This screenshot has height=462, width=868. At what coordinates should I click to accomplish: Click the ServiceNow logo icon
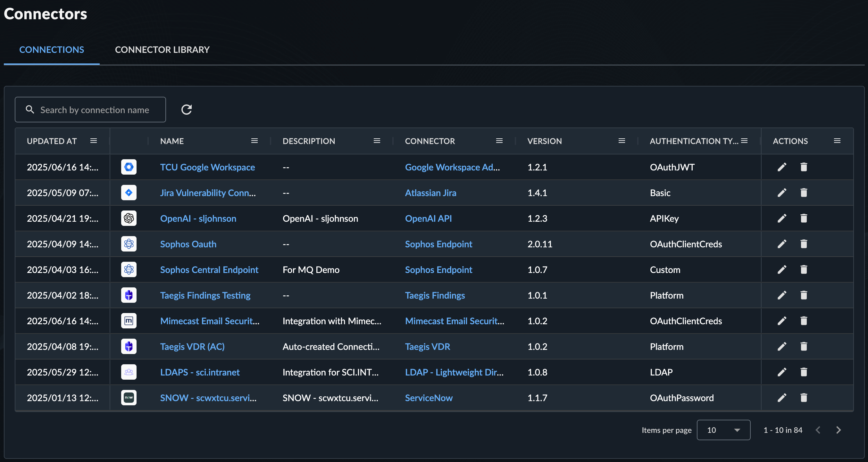[x=129, y=397]
